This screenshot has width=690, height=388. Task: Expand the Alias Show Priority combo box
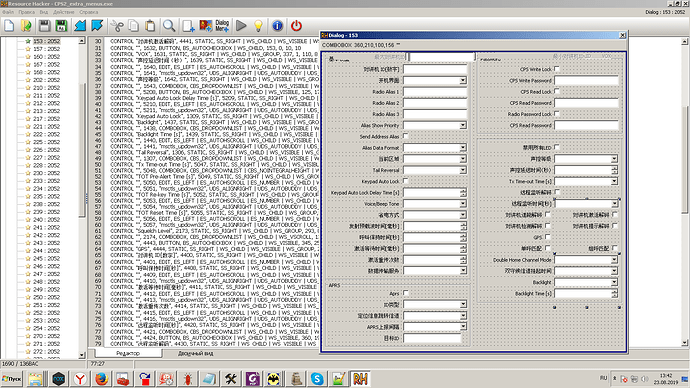click(x=435, y=125)
